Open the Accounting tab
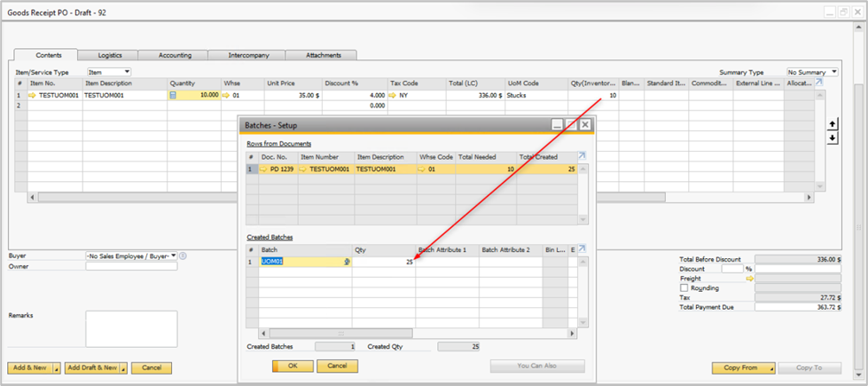Viewport: 868px width, 386px height. [175, 55]
